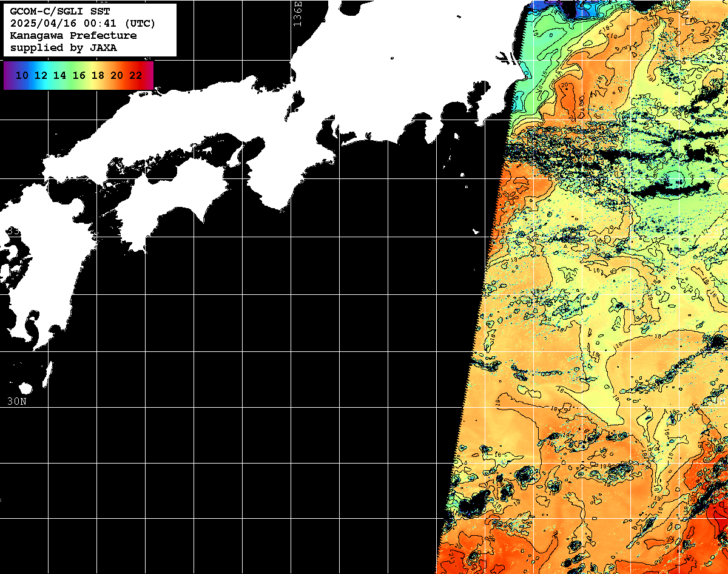The image size is (728, 574).
Task: Click the '30N' latitude label
Action: point(17,401)
